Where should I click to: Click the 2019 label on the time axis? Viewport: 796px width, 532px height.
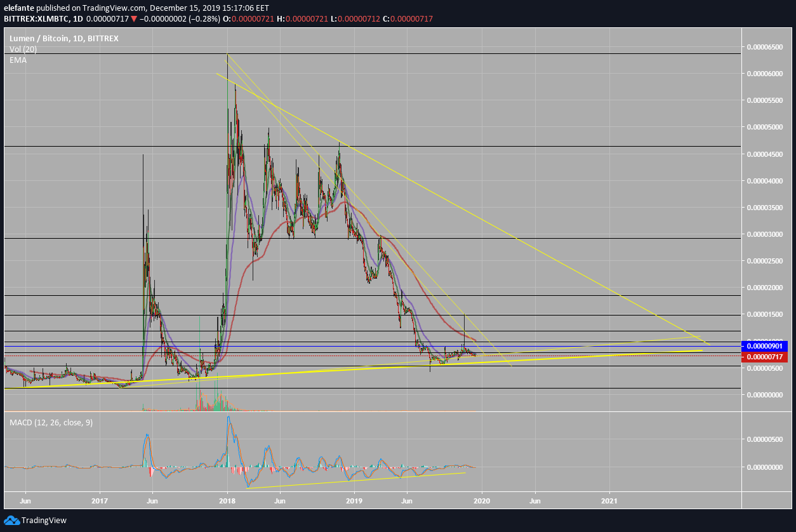click(x=354, y=500)
